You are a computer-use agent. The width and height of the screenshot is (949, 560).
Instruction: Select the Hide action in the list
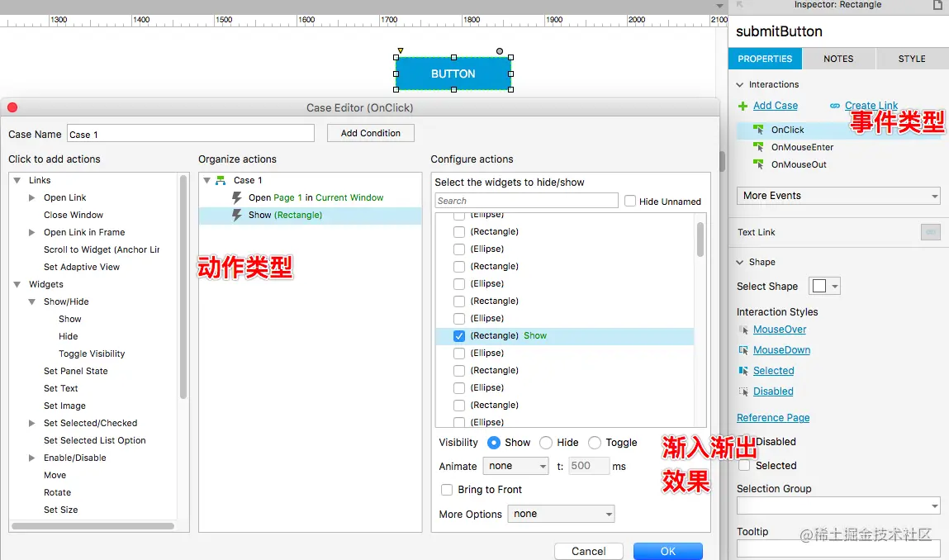[69, 337]
